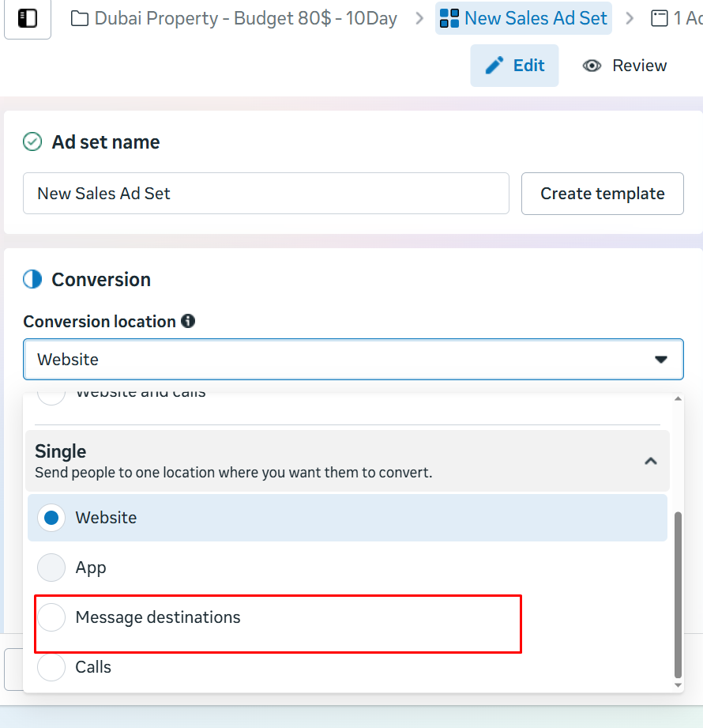This screenshot has height=728, width=703.
Task: Open the Conversion location dropdown
Action: click(353, 360)
